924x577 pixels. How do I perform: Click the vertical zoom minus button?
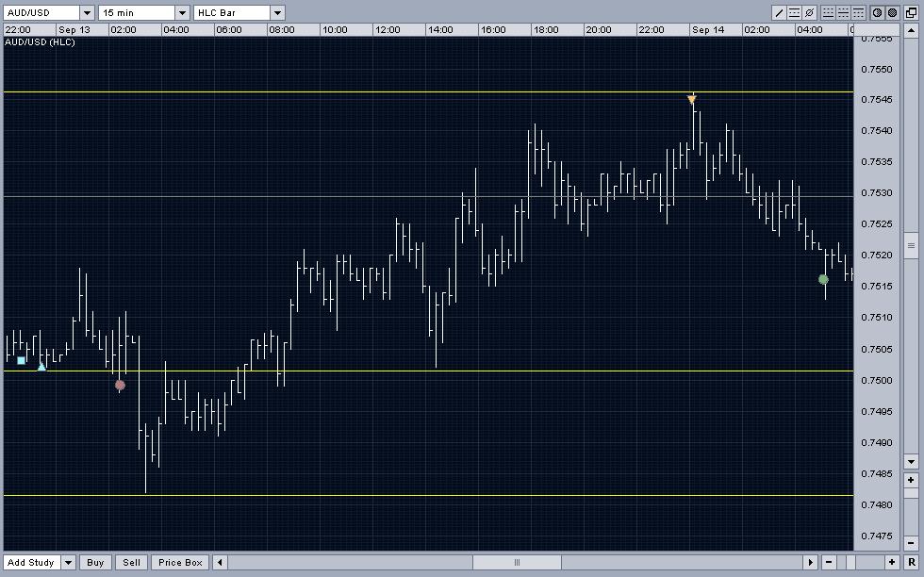click(911, 543)
